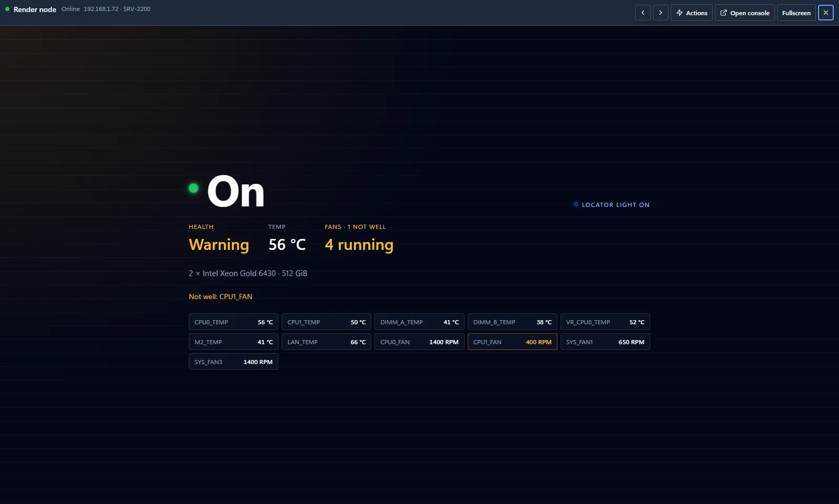Click the 192.168.1.72 · SRV-2200 address text
The width and height of the screenshot is (839, 504).
pos(117,9)
